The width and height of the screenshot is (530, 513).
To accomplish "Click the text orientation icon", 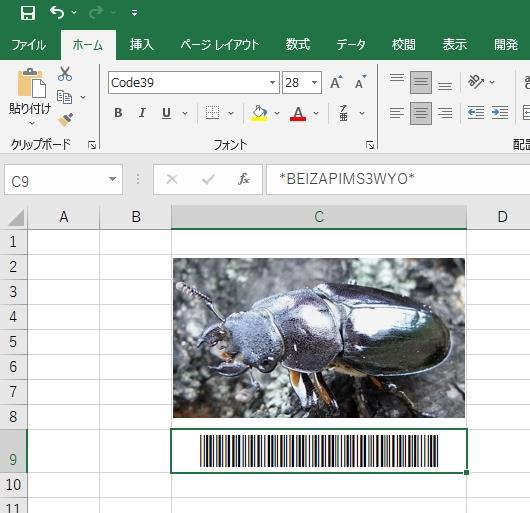I will [x=476, y=82].
